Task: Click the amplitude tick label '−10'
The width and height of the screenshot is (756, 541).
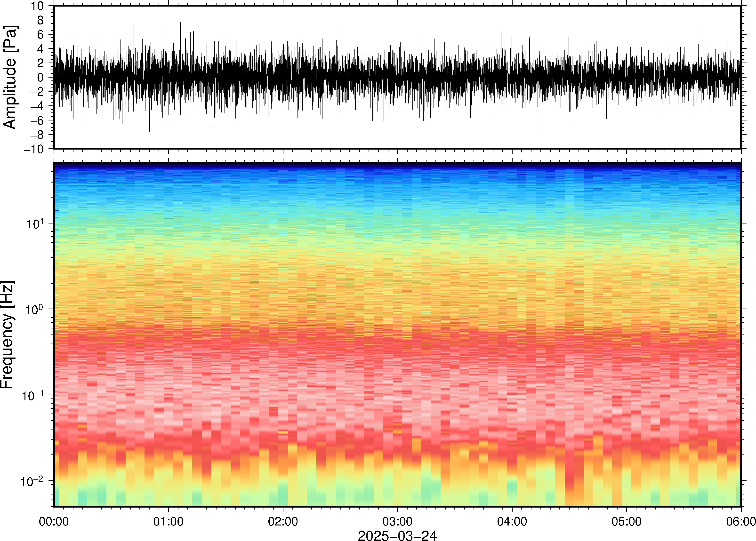Action: coord(34,149)
